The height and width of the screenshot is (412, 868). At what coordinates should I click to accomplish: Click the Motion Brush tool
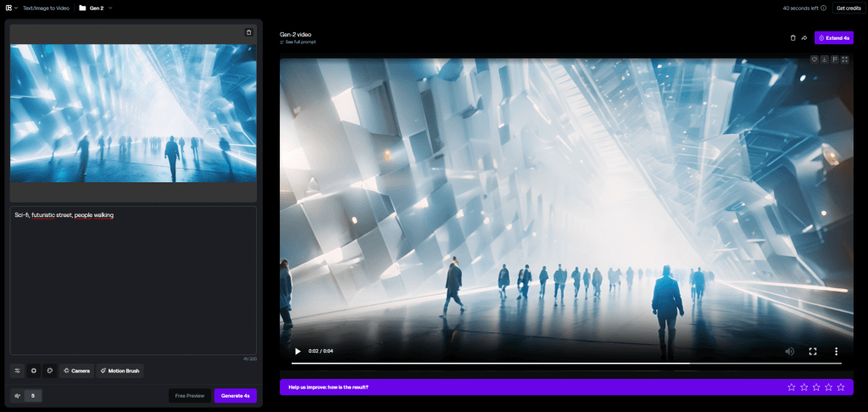pos(120,370)
